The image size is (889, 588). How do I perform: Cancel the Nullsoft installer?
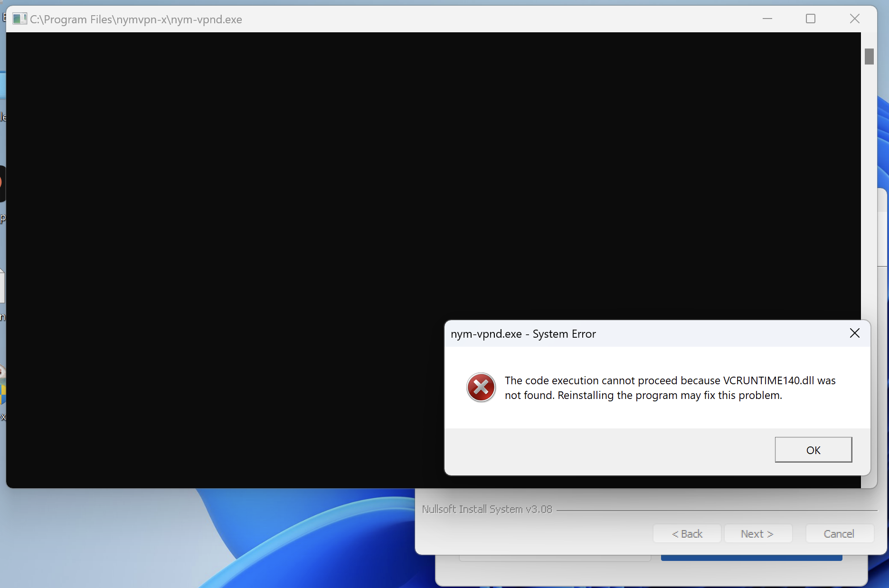click(839, 534)
